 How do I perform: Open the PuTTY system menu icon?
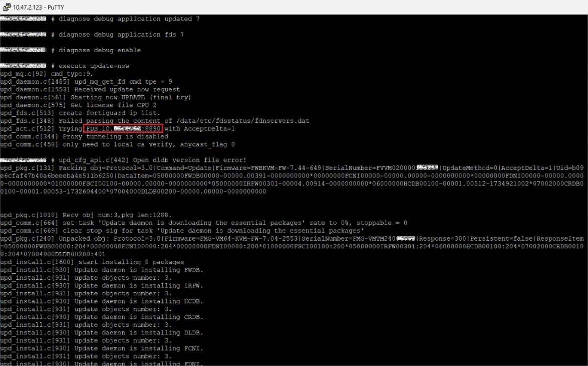[7, 7]
